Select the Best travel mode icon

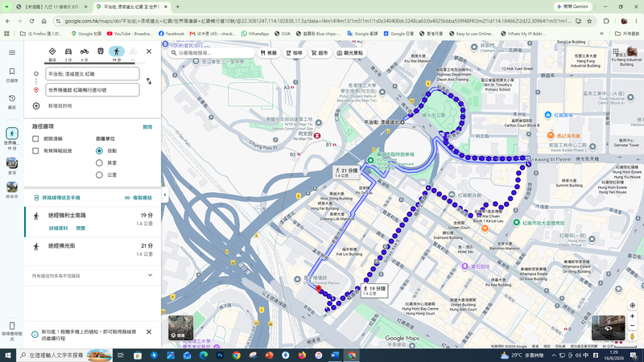(x=52, y=51)
